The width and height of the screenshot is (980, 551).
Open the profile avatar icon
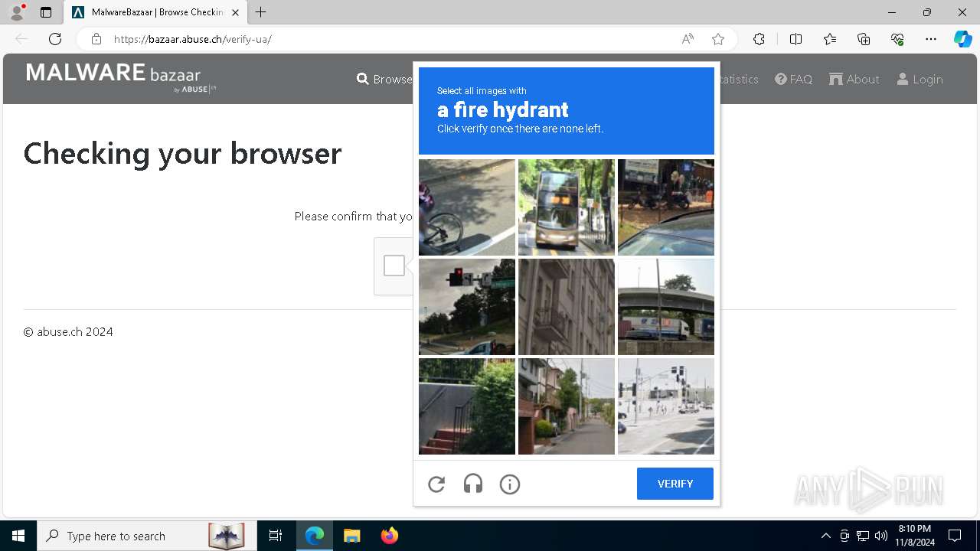(17, 12)
